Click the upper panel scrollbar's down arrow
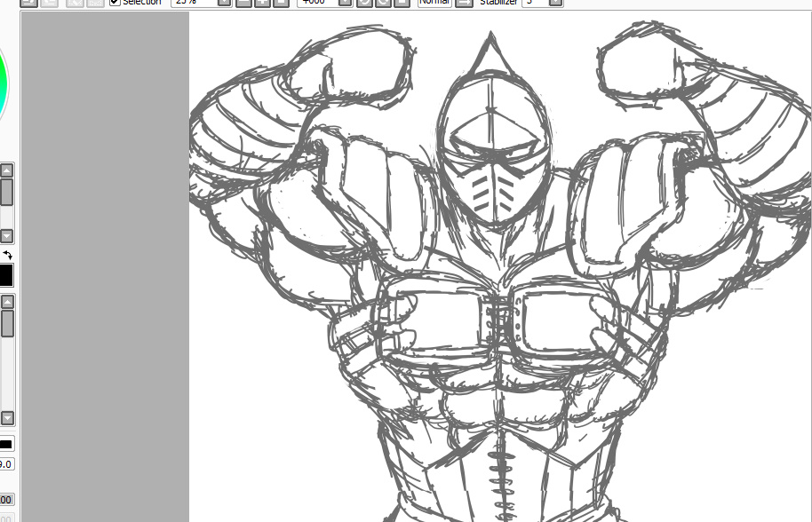812x522 pixels. [7, 236]
